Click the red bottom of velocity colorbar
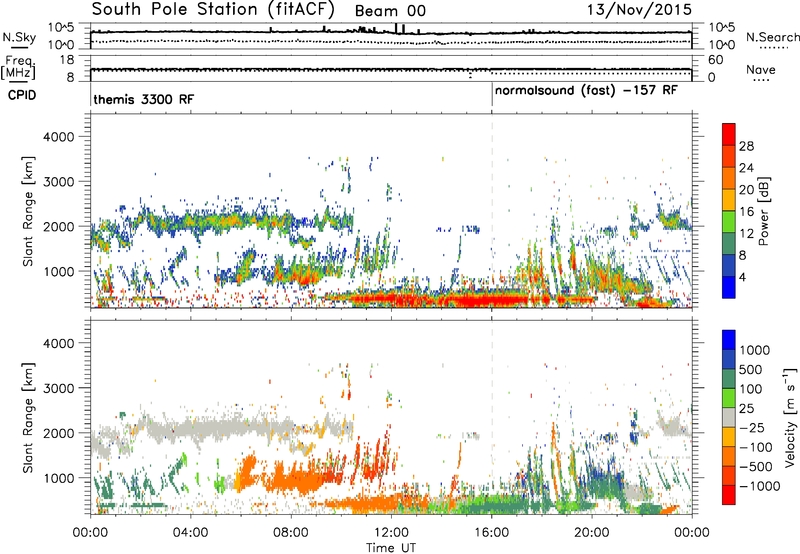 coord(729,495)
